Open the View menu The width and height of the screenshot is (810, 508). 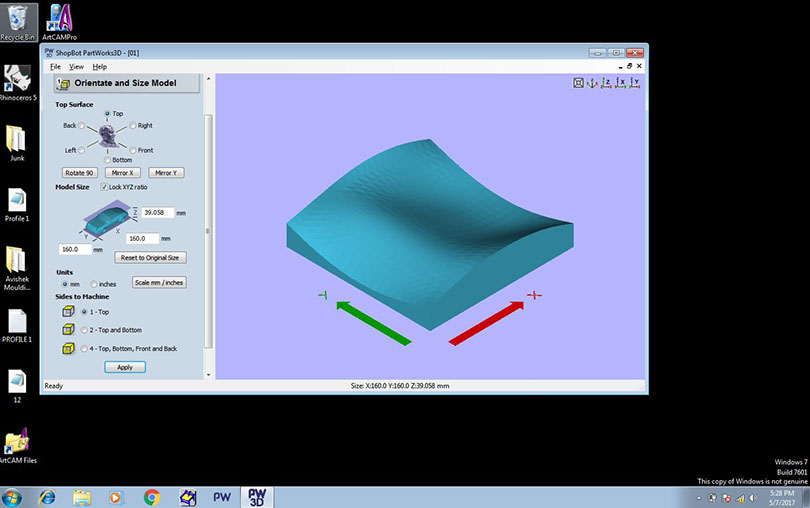click(76, 67)
